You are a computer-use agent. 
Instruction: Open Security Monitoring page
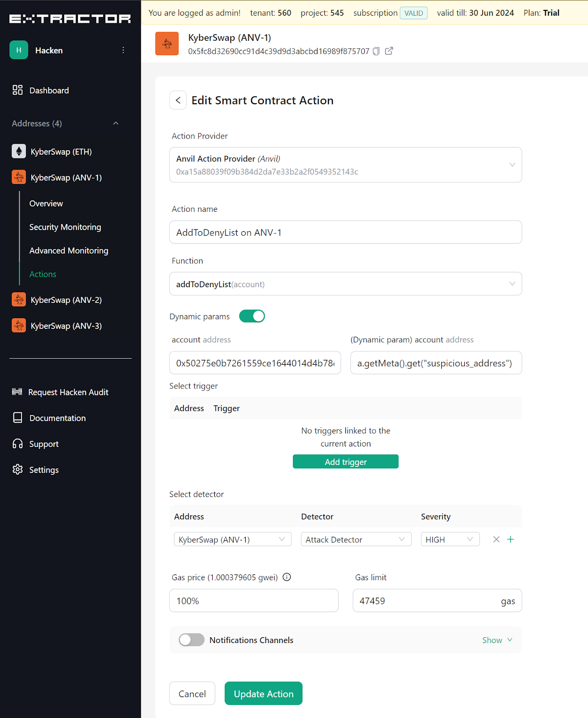(65, 227)
